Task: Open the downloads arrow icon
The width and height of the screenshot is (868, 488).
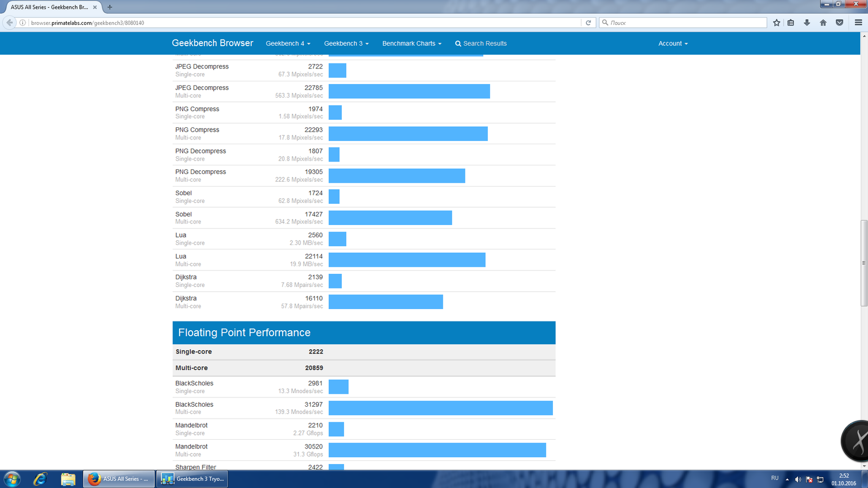Action: point(807,23)
